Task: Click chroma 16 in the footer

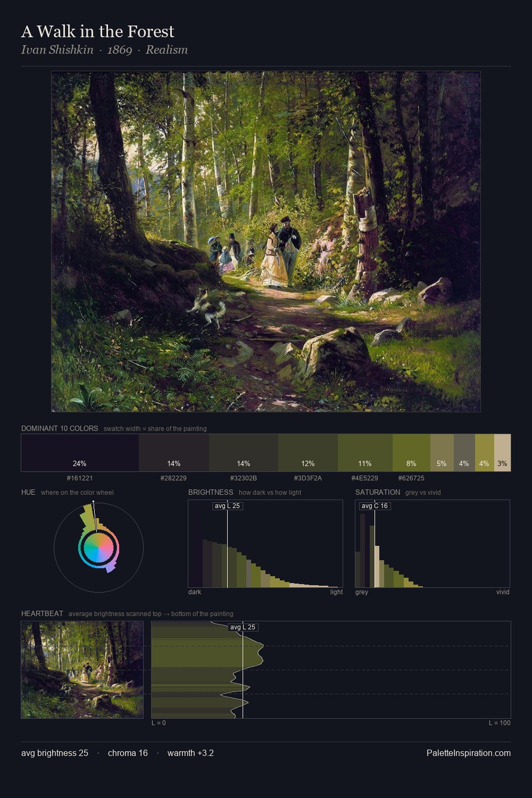Action: coord(128,753)
